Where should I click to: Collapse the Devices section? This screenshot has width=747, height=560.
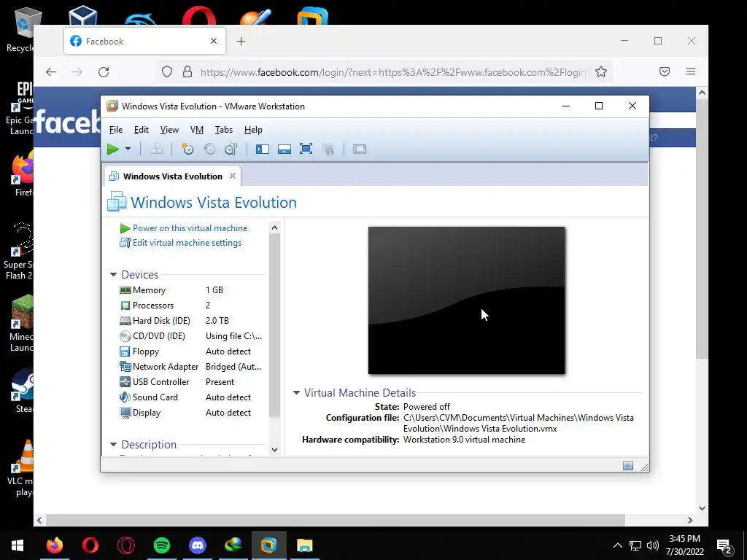point(113,274)
